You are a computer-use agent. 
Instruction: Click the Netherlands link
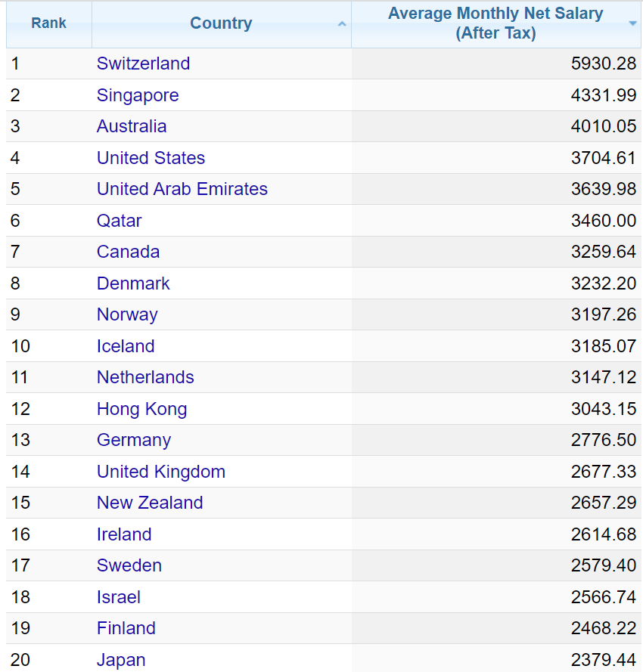tap(145, 377)
